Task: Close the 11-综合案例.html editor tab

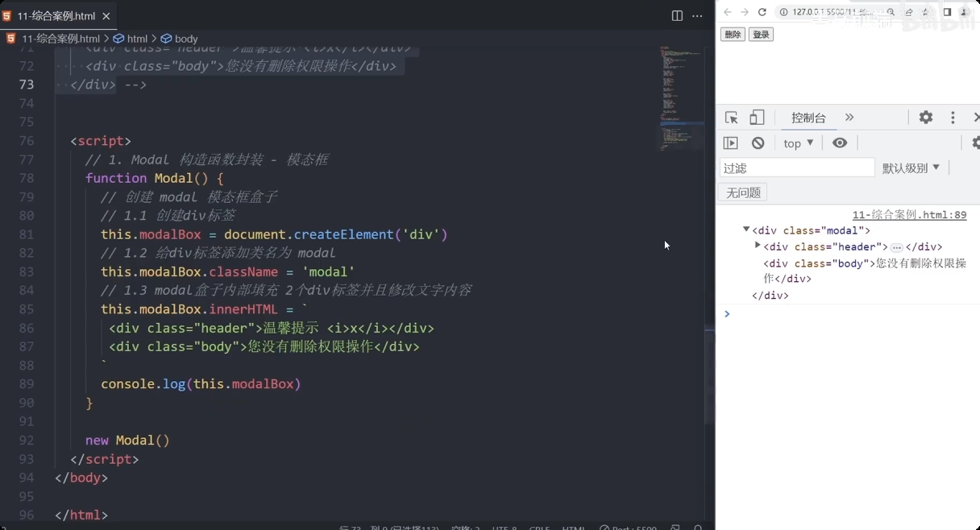Action: click(107, 15)
